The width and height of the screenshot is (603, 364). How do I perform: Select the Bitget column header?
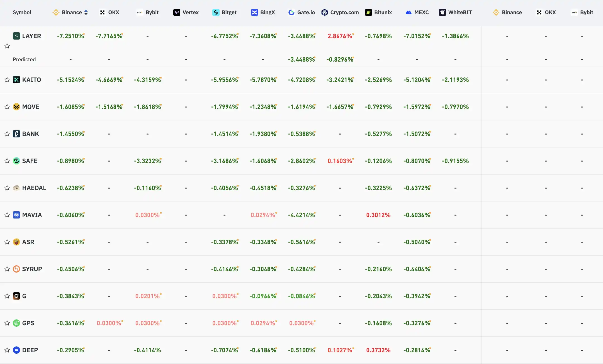pyautogui.click(x=228, y=13)
